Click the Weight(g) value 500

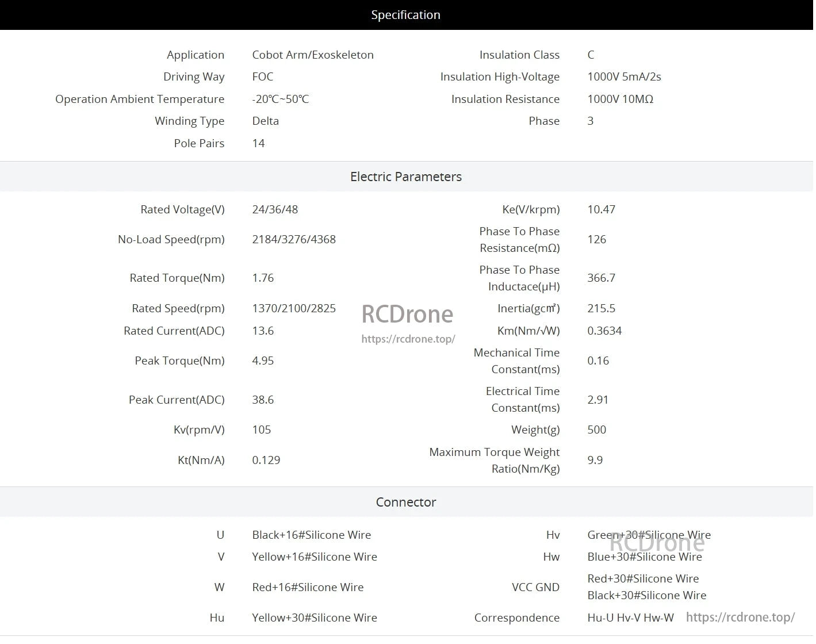pyautogui.click(x=596, y=430)
